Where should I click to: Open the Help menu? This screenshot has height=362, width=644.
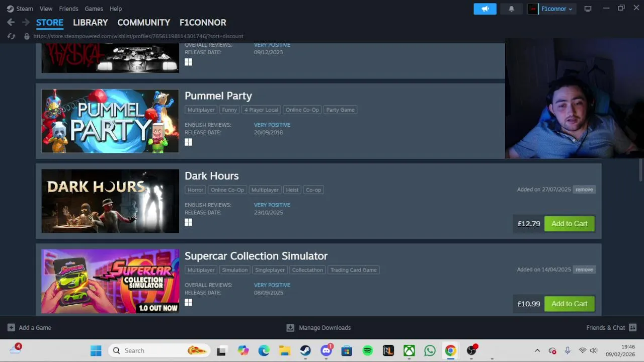click(x=116, y=9)
